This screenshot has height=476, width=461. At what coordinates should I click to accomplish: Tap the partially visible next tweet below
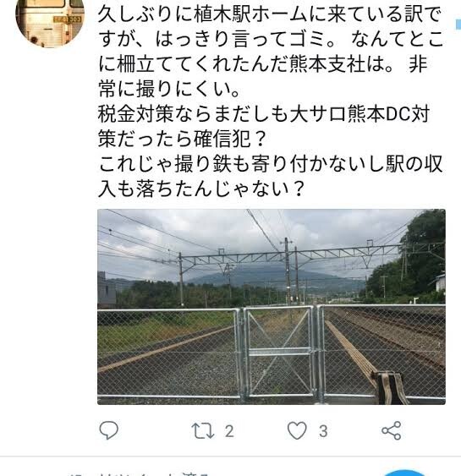(x=140, y=473)
